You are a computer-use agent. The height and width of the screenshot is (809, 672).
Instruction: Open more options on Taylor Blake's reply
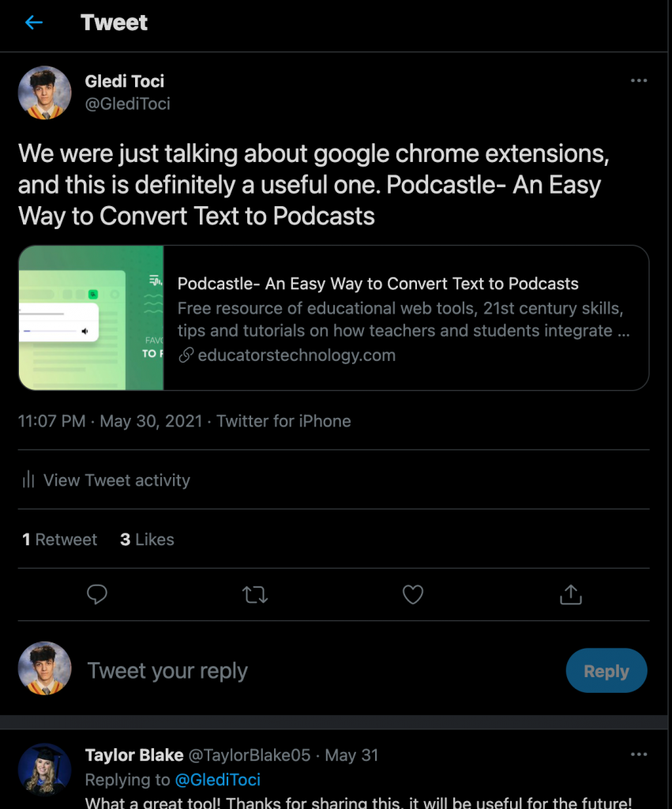(639, 754)
